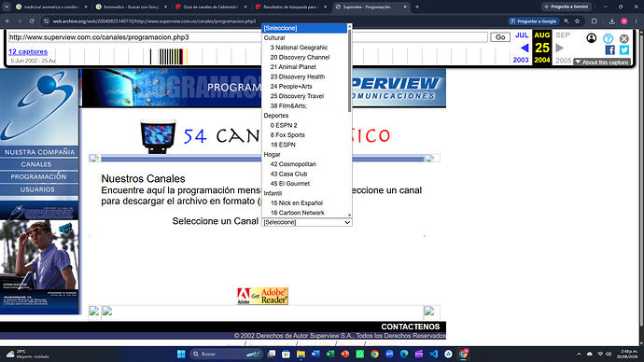644x362 pixels.
Task: Click the Superview swirl logo in the sidebar
Action: [39, 106]
